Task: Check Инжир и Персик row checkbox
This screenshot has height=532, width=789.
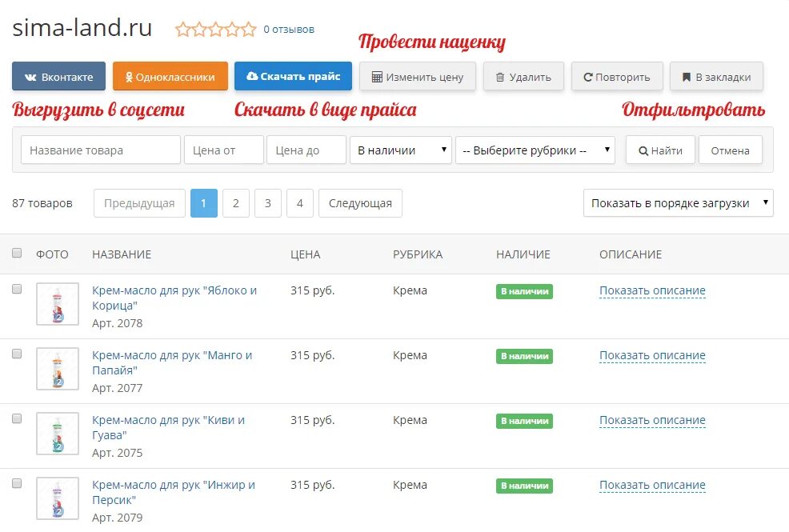Action: [17, 484]
